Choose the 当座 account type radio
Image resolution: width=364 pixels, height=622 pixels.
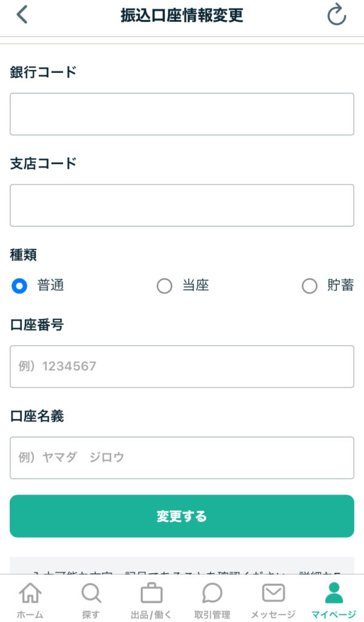point(164,285)
